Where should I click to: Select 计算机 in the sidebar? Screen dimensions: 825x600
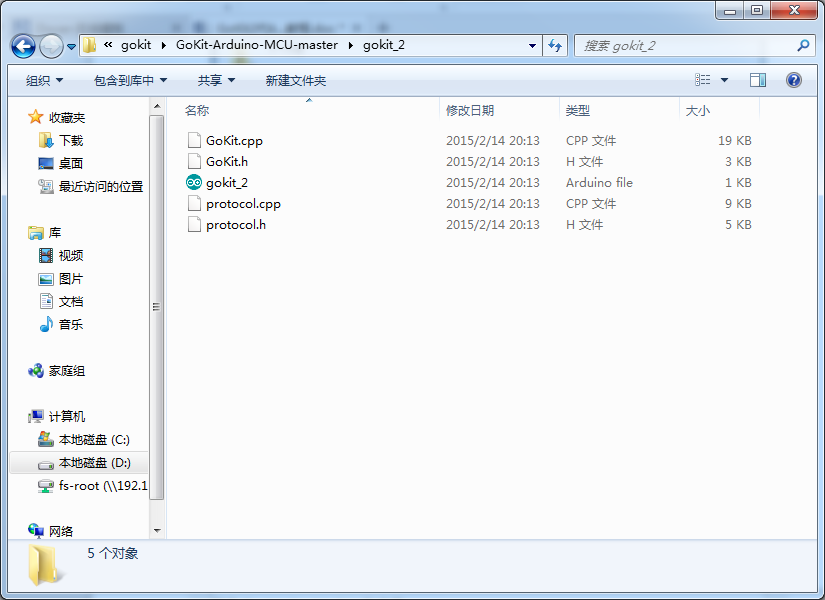click(57, 417)
